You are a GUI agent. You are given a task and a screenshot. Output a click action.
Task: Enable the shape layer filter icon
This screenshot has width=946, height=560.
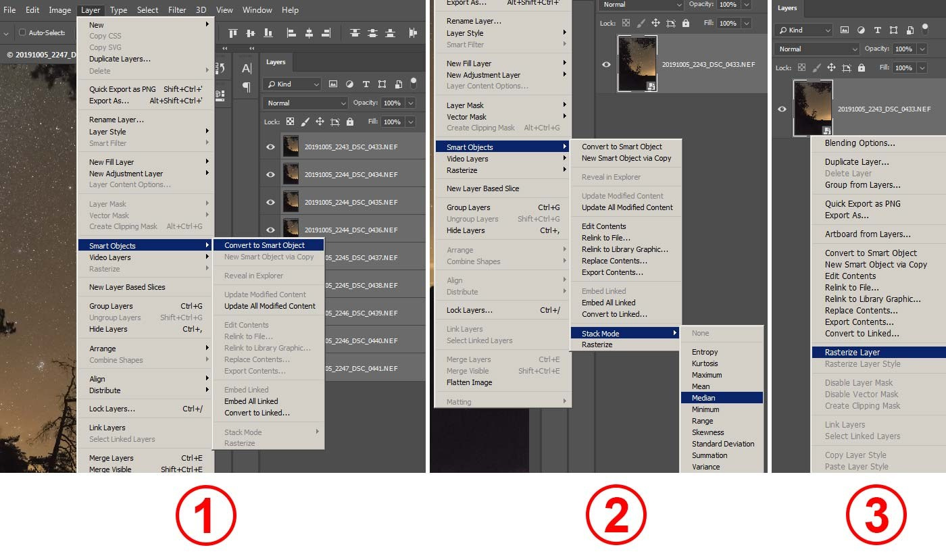click(x=382, y=84)
